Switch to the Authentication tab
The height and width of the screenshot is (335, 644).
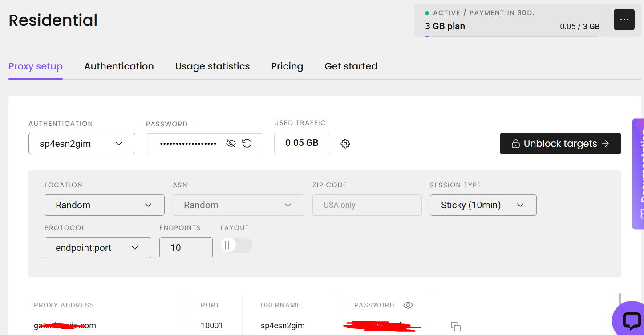[x=119, y=66]
